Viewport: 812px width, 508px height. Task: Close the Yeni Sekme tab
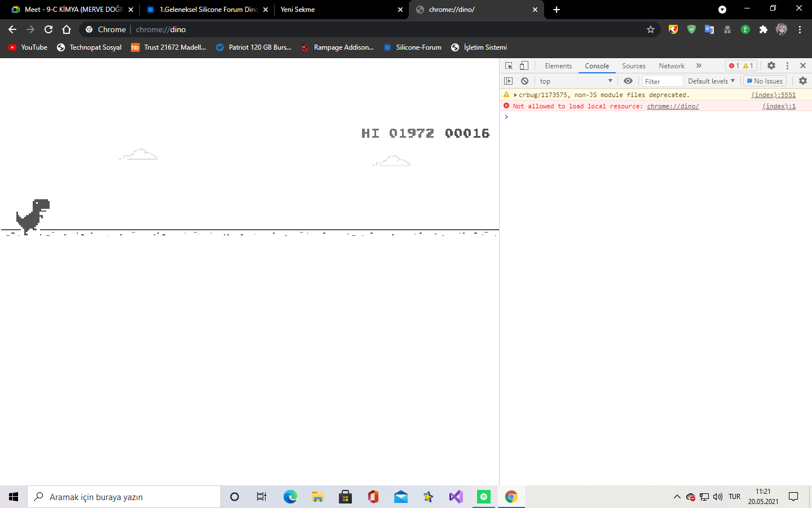point(400,10)
